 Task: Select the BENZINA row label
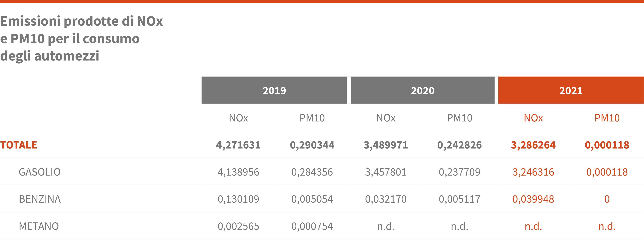tap(40, 199)
